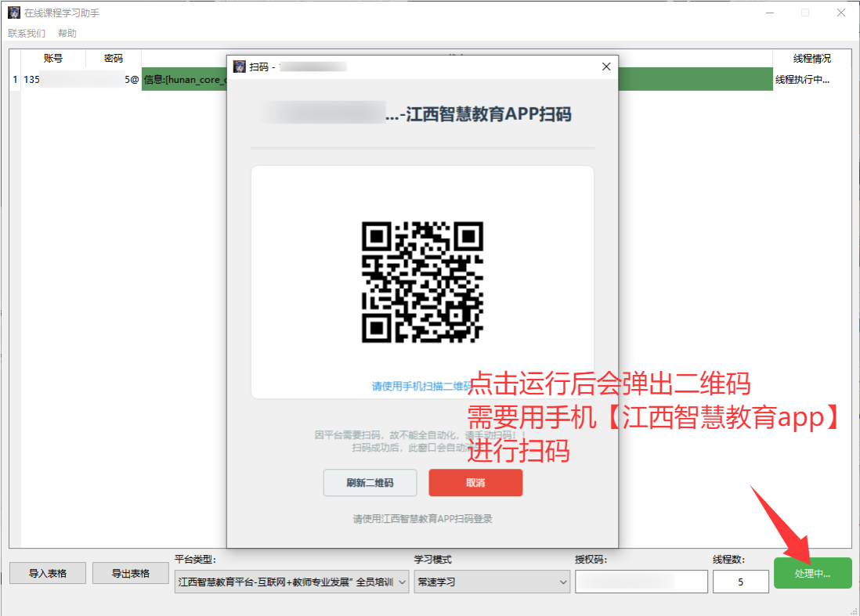Viewport: 860px width, 616px height.
Task: Focus the 授权码 input field
Action: pyautogui.click(x=641, y=582)
